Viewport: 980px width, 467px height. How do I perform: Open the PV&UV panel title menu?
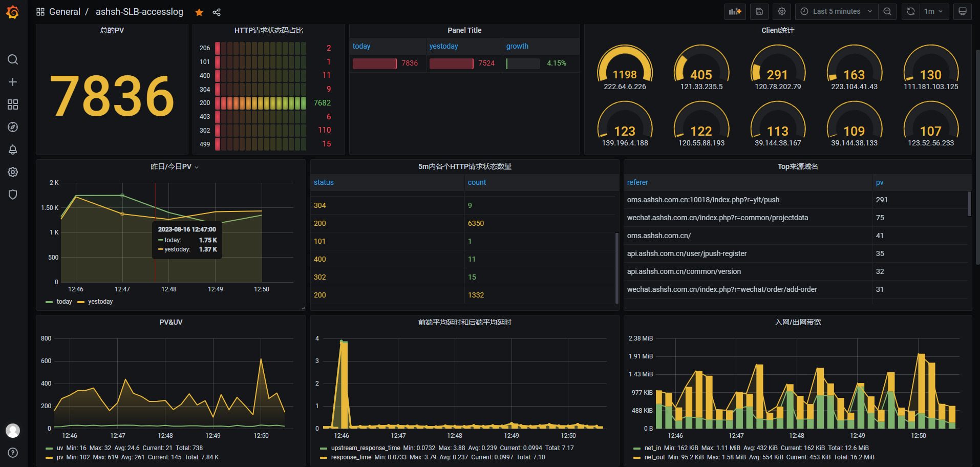(171, 322)
